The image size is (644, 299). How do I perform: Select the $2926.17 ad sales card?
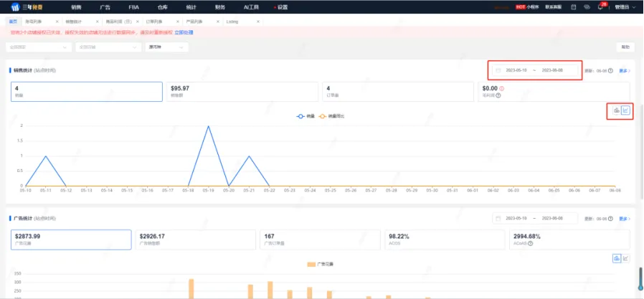[196, 240]
